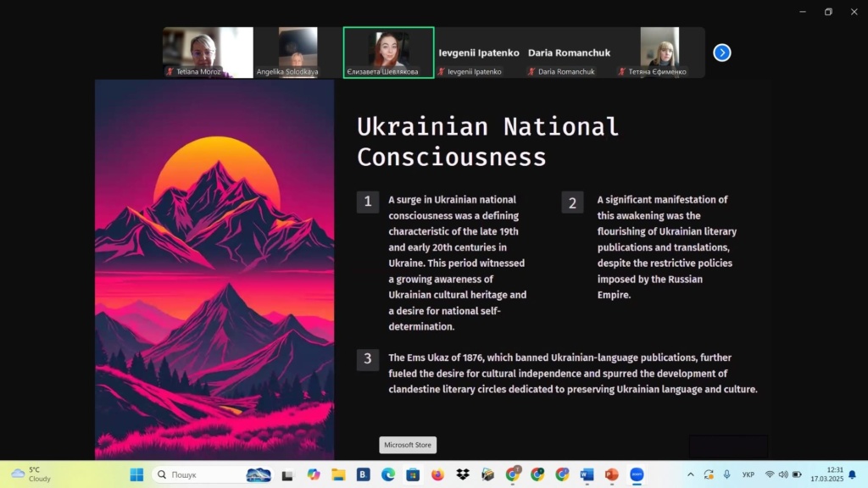Select Єлизавета Шевлякова's highlighted video tile
The width and height of the screenshot is (868, 488).
point(388,53)
